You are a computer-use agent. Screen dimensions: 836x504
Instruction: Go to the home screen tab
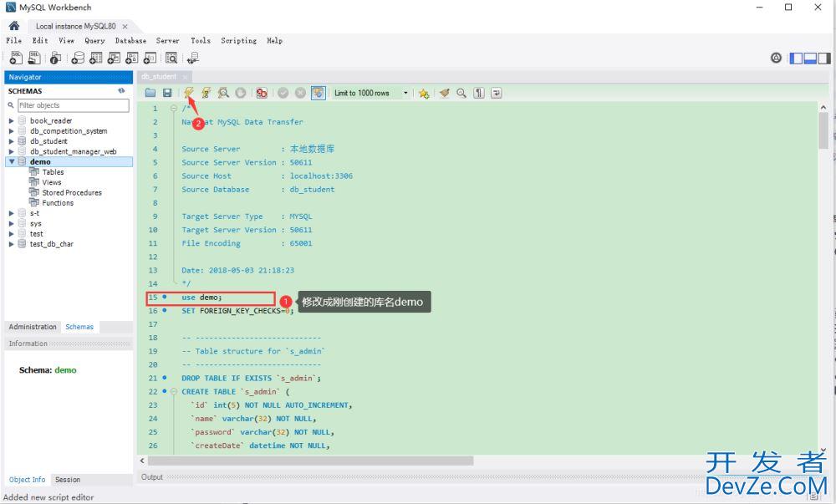click(14, 26)
